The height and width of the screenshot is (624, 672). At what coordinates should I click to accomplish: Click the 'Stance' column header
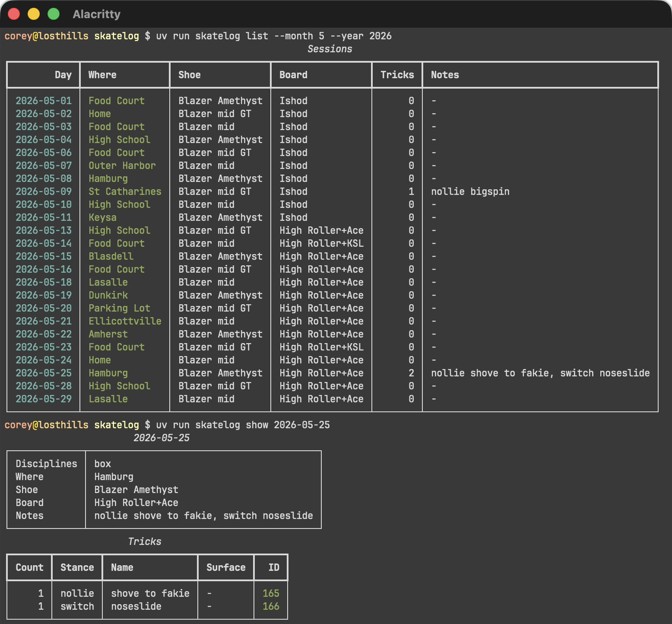coord(77,567)
